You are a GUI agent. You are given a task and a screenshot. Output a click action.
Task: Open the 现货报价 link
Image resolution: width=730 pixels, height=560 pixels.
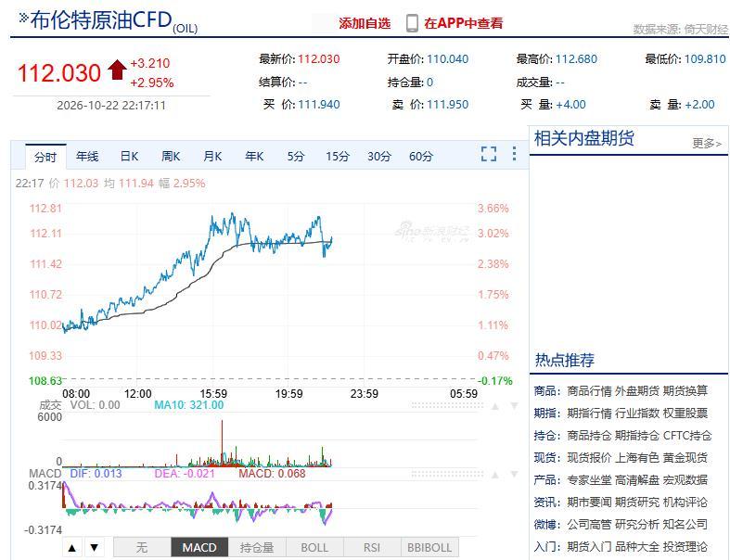click(x=589, y=458)
